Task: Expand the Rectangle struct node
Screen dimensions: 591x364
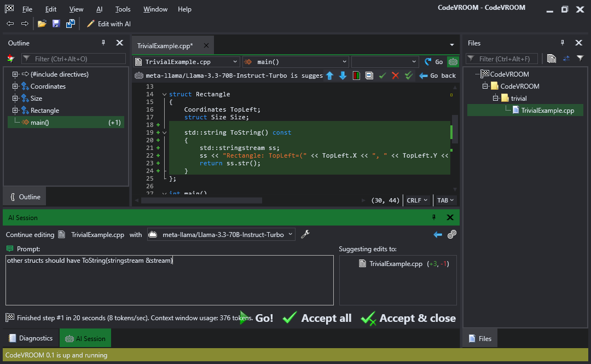Action: click(x=15, y=111)
